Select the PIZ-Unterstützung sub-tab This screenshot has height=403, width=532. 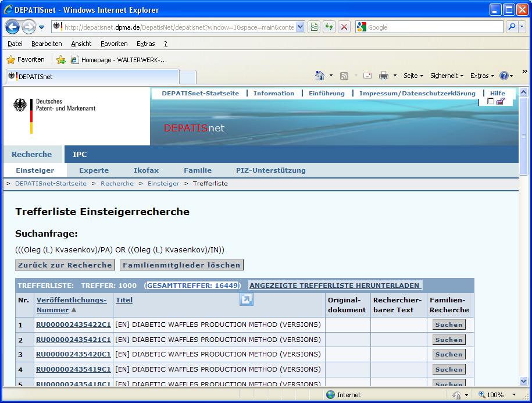271,170
